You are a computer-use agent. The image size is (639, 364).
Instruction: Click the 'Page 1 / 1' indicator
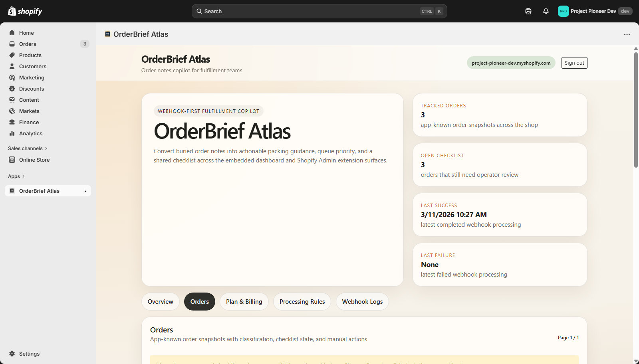(568, 338)
